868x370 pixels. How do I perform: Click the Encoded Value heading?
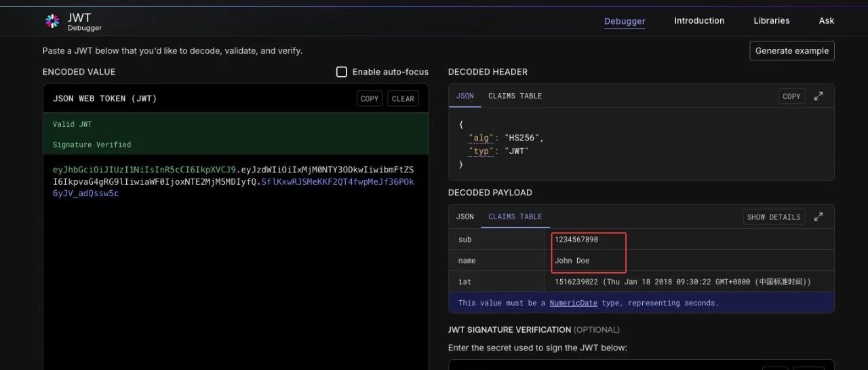[79, 72]
